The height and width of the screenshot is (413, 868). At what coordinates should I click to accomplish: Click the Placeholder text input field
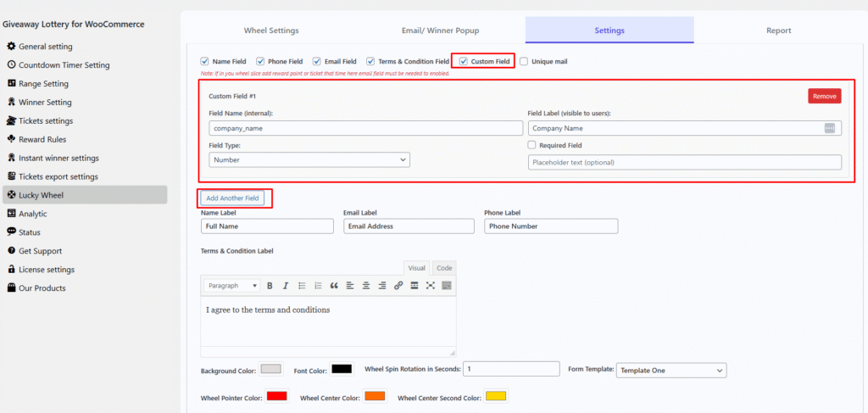pyautogui.click(x=684, y=162)
